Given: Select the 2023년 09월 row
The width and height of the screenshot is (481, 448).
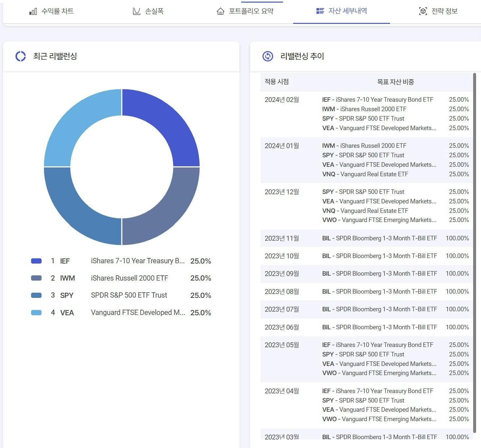Looking at the screenshot, I should tap(367, 274).
